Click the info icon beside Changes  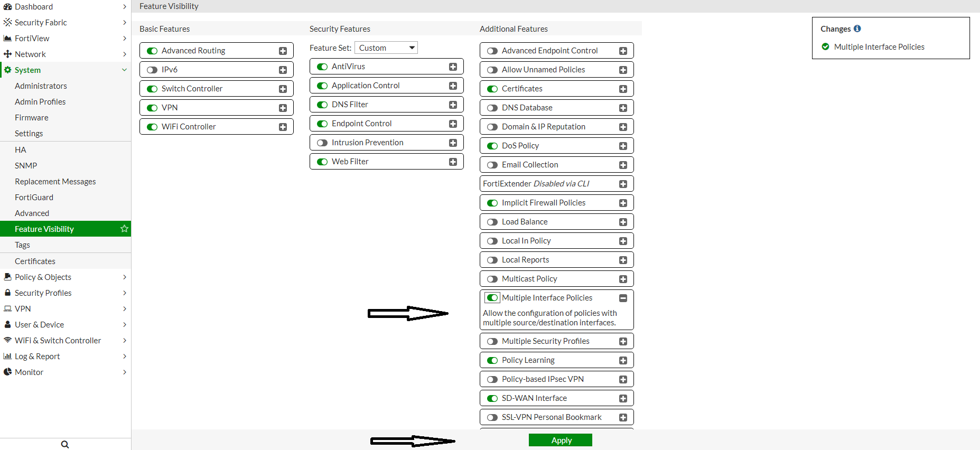pyautogui.click(x=857, y=29)
